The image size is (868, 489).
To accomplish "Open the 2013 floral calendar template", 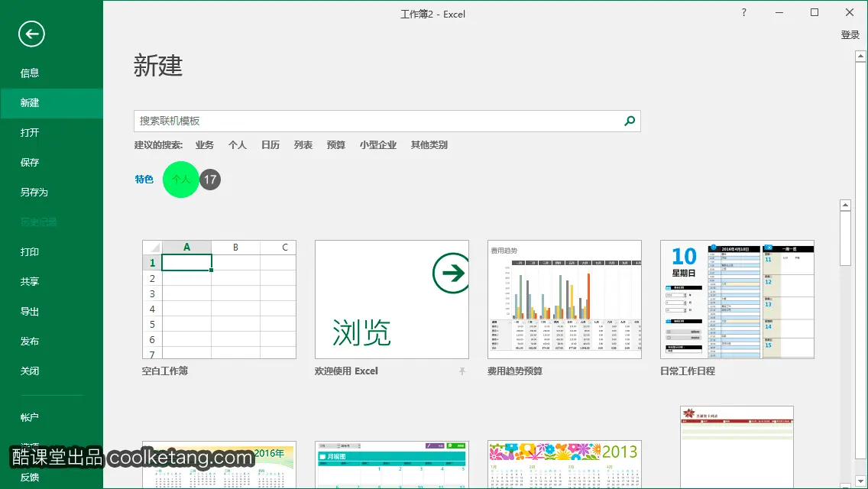I will (x=565, y=465).
